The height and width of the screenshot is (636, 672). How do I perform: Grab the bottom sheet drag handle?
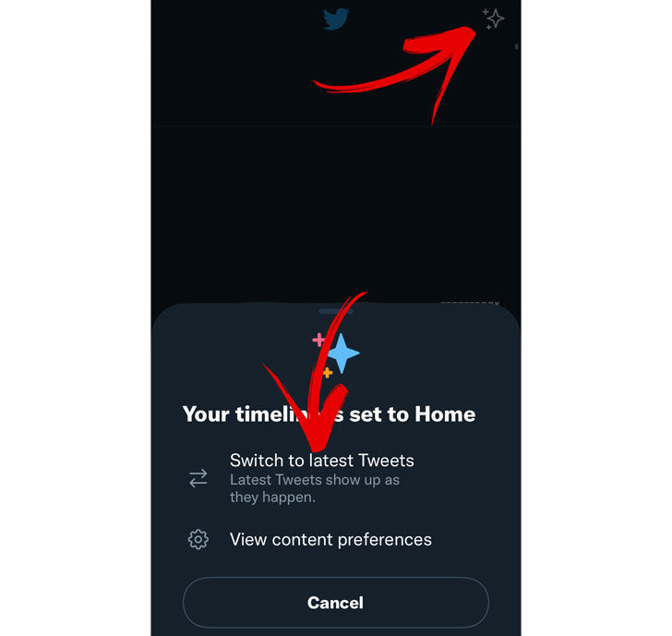click(x=336, y=311)
